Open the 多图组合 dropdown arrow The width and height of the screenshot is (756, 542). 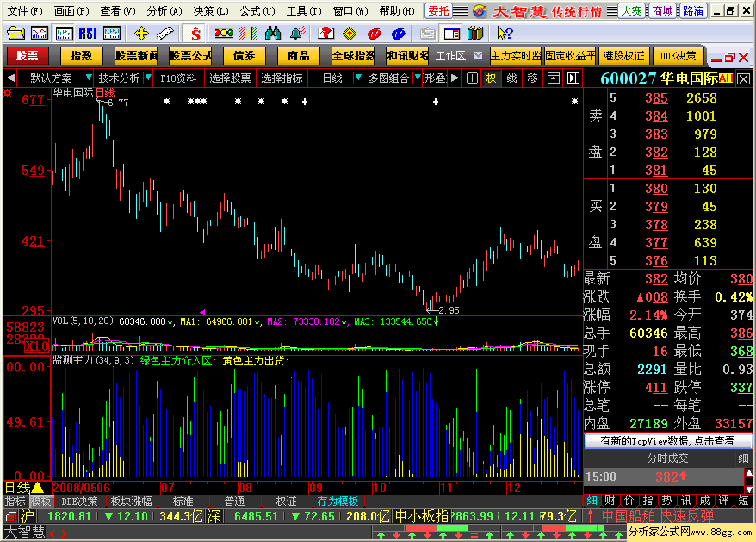point(418,78)
